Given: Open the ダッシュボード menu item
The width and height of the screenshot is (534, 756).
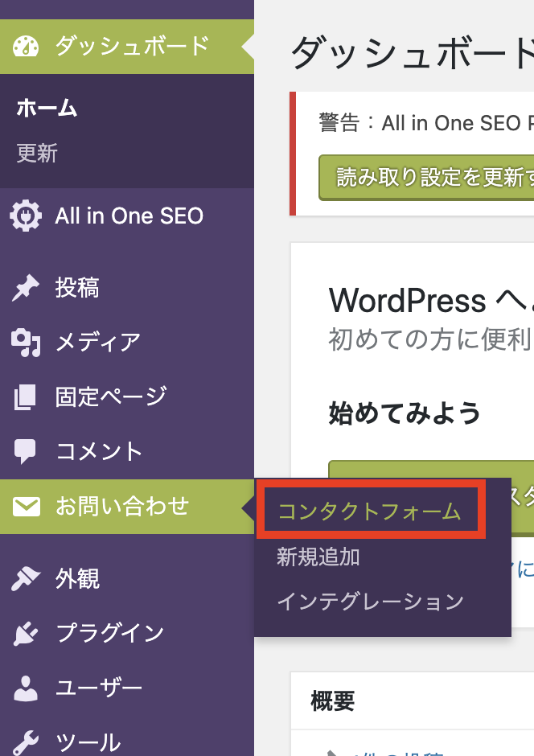Looking at the screenshot, I should [127, 47].
